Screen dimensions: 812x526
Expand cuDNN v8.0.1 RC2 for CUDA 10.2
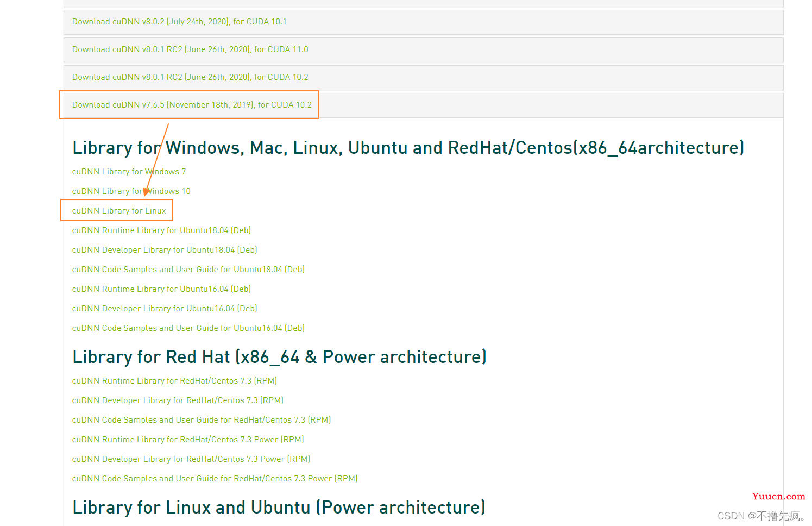tap(190, 77)
